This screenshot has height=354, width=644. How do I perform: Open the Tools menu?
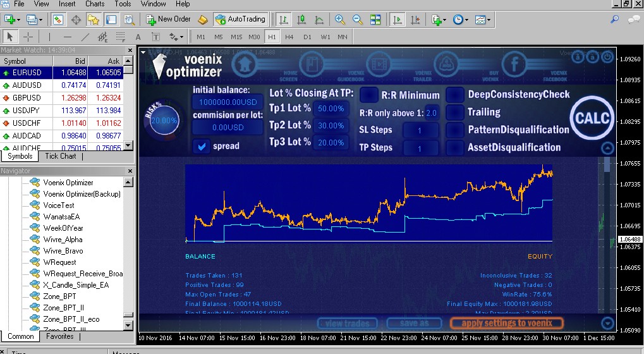pyautogui.click(x=123, y=4)
